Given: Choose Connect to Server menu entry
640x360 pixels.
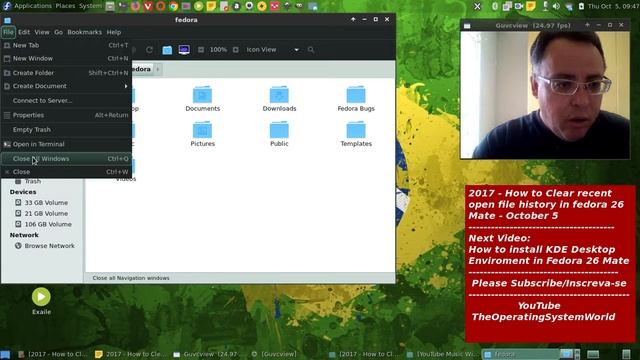Looking at the screenshot, I should pyautogui.click(x=66, y=100).
